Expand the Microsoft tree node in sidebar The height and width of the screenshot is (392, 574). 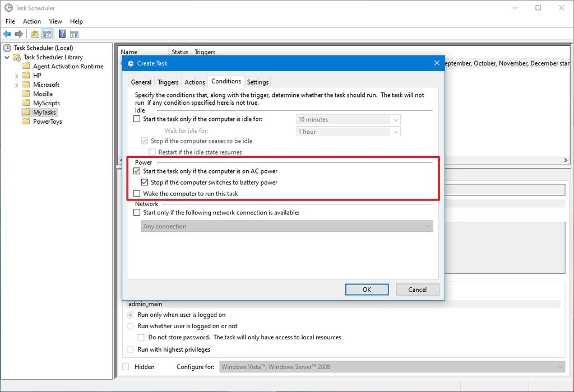coord(17,84)
